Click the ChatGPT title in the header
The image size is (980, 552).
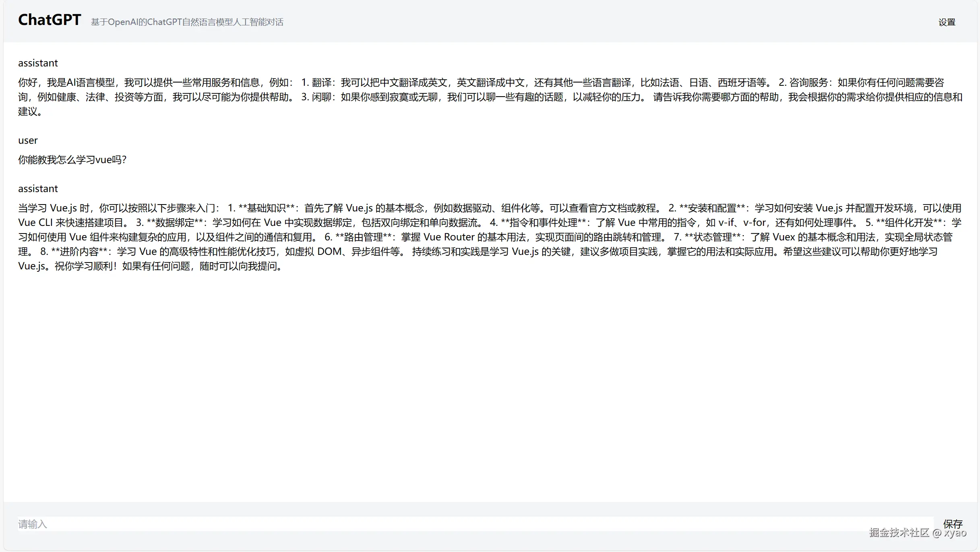pyautogui.click(x=49, y=19)
